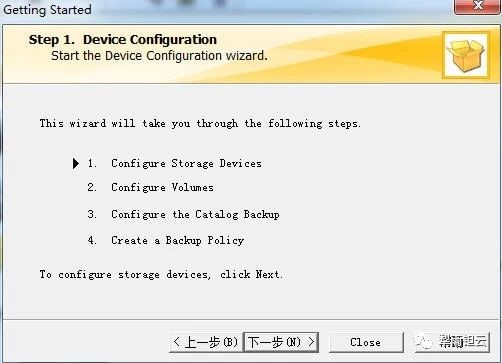The height and width of the screenshot is (363, 502).
Task: Click the Getting Started title bar text
Action: (x=47, y=9)
